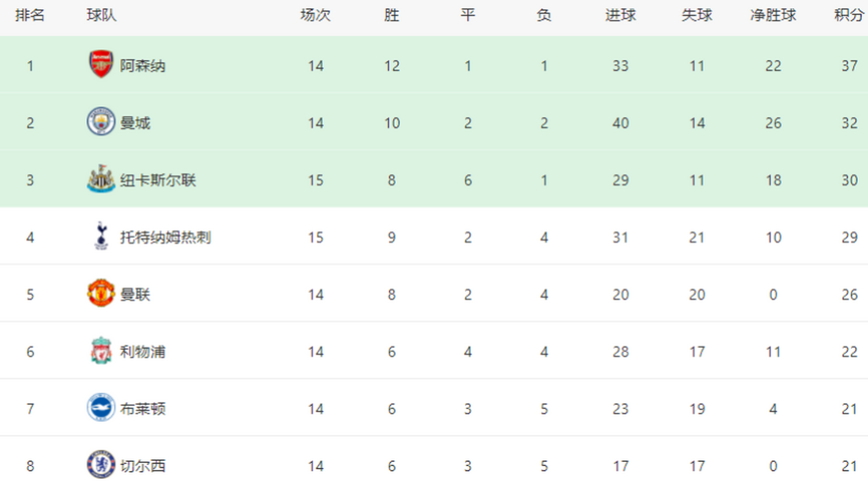Screen dimensions: 868x486
Task: Click the Liverpool club crest
Action: [x=101, y=350]
